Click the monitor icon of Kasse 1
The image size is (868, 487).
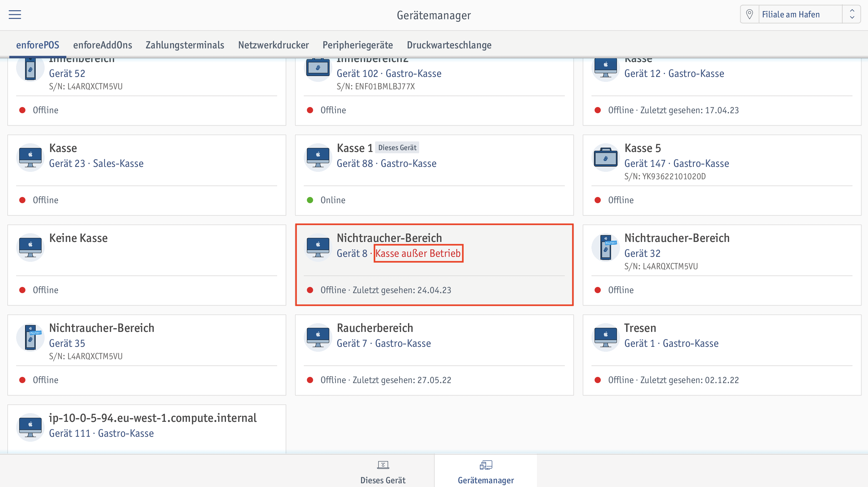click(x=318, y=158)
